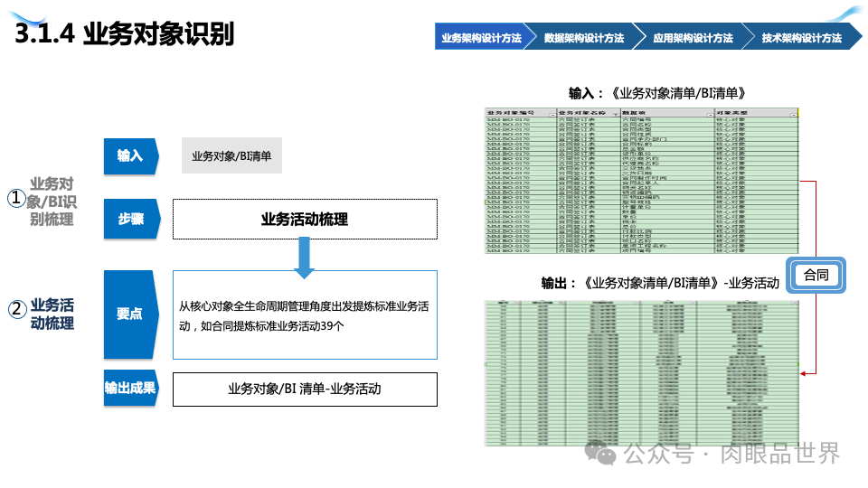Screen dimensions: 868x488
Task: Open the output 业务活动 spreadsheet thumbnail
Action: point(642,373)
